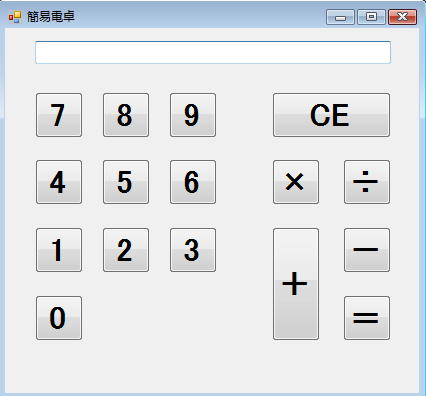Focus the calculator display text field
The height and width of the screenshot is (396, 426).
[x=213, y=52]
